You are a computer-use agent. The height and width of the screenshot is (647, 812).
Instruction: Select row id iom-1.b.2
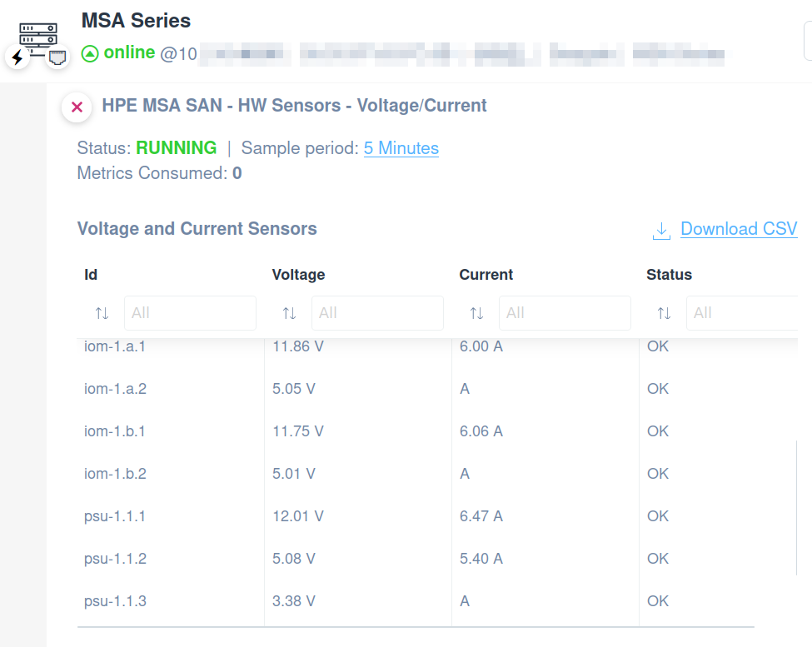click(116, 474)
